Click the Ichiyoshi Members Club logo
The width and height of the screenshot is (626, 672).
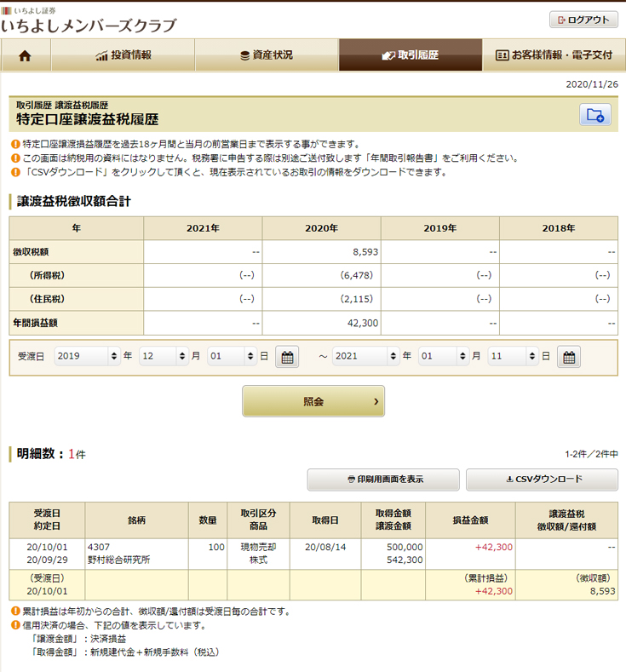pyautogui.click(x=88, y=20)
